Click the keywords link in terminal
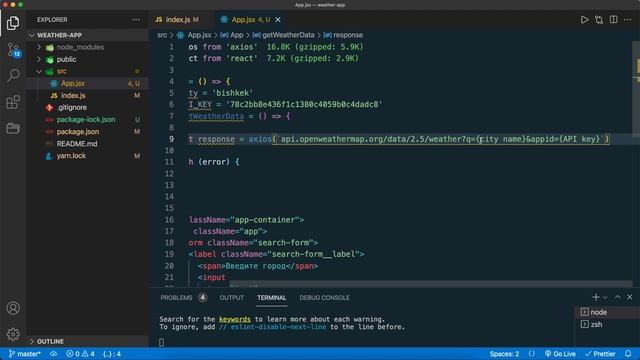The image size is (640, 360). click(x=235, y=319)
